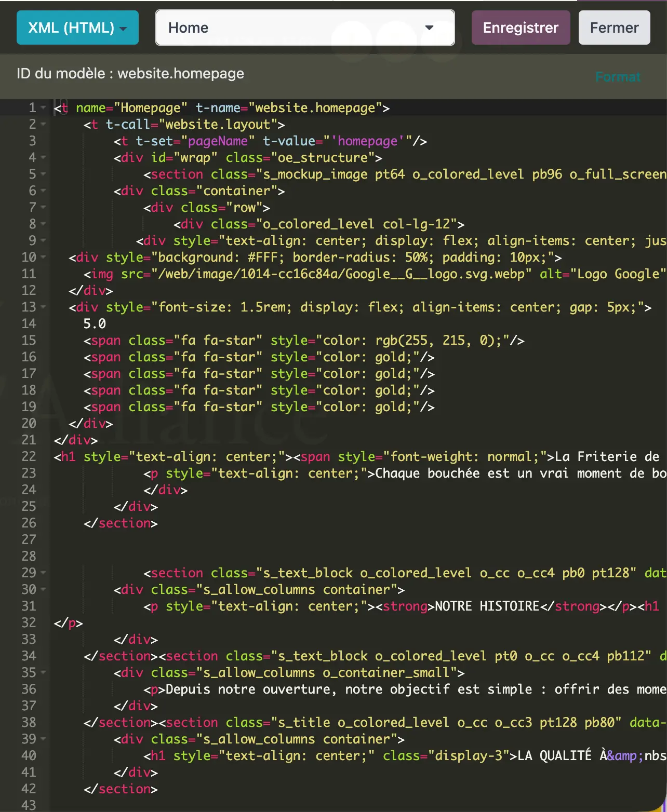Fold the row div on line 7
This screenshot has height=812, width=667.
pos(43,208)
